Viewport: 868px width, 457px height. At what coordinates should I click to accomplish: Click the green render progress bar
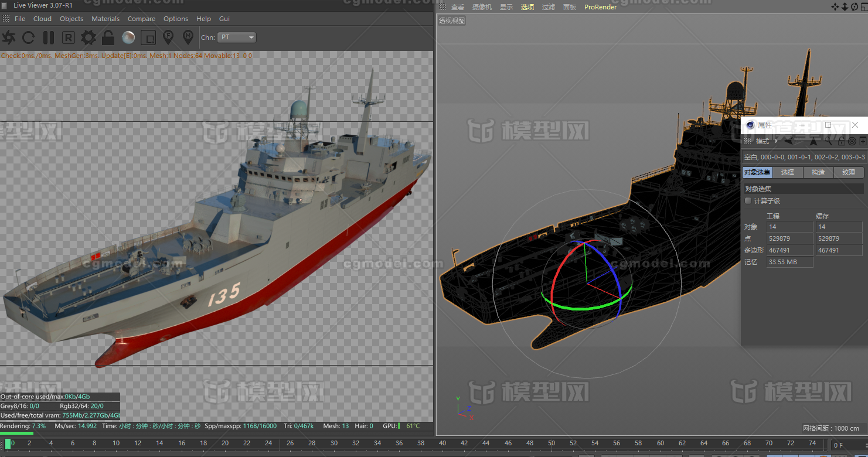16,434
